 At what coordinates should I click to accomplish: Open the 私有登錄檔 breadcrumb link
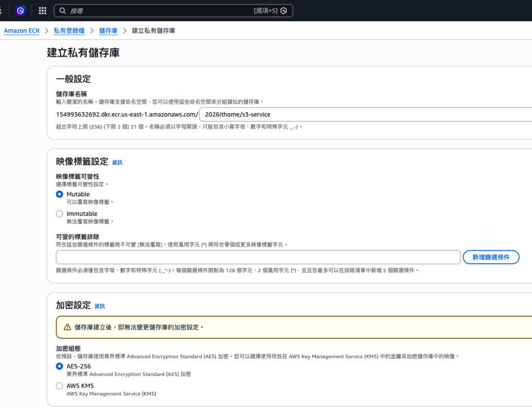pos(69,31)
